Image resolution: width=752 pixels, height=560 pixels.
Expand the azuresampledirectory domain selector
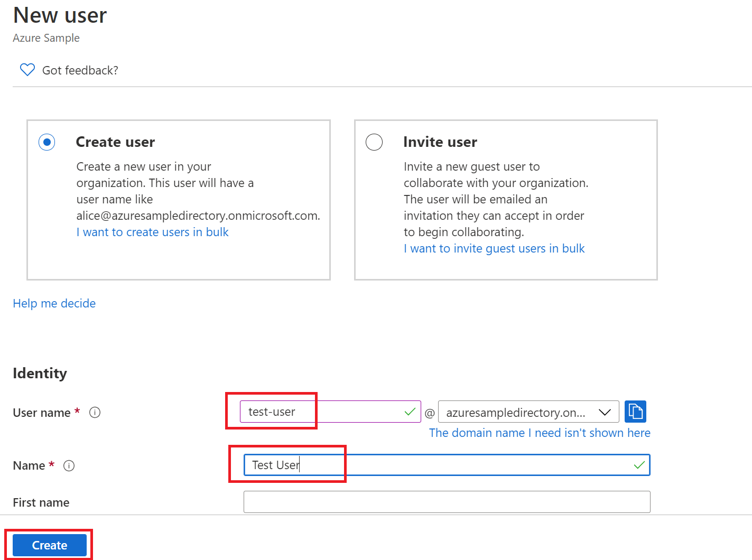[528, 412]
